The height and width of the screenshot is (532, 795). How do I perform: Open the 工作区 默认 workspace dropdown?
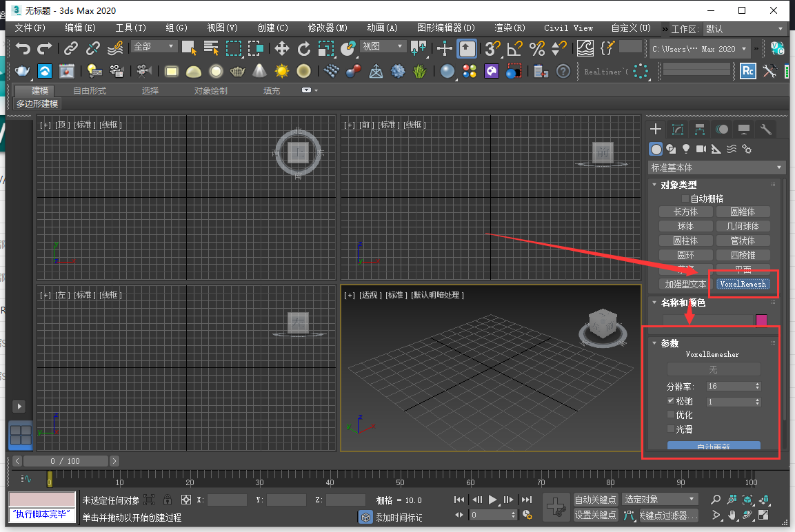(x=744, y=30)
